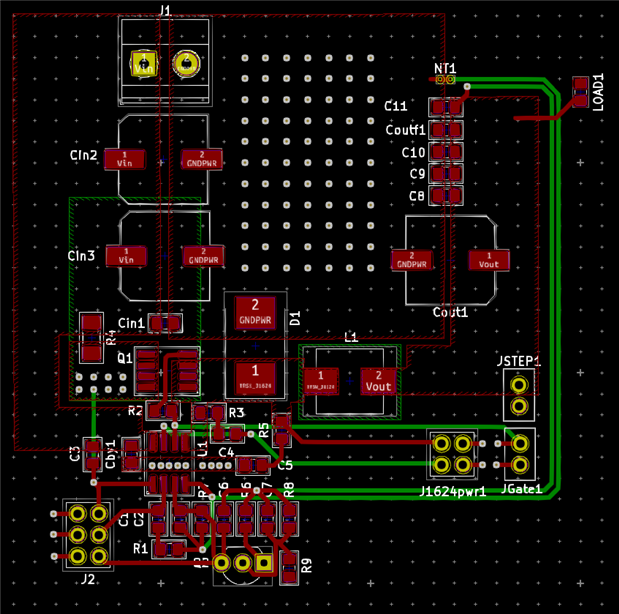Click the 'R2' reference label
Image resolution: width=619 pixels, height=614 pixels.
point(135,411)
